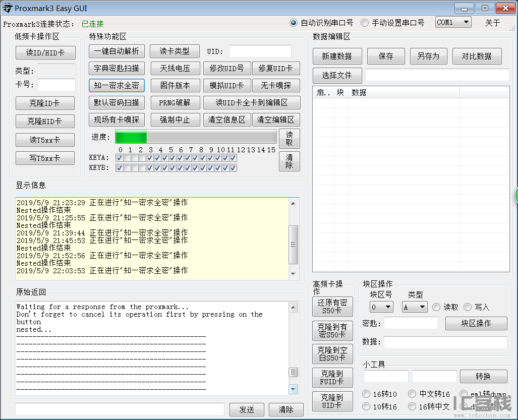Click the 读ID/HID卡 button

[45, 53]
